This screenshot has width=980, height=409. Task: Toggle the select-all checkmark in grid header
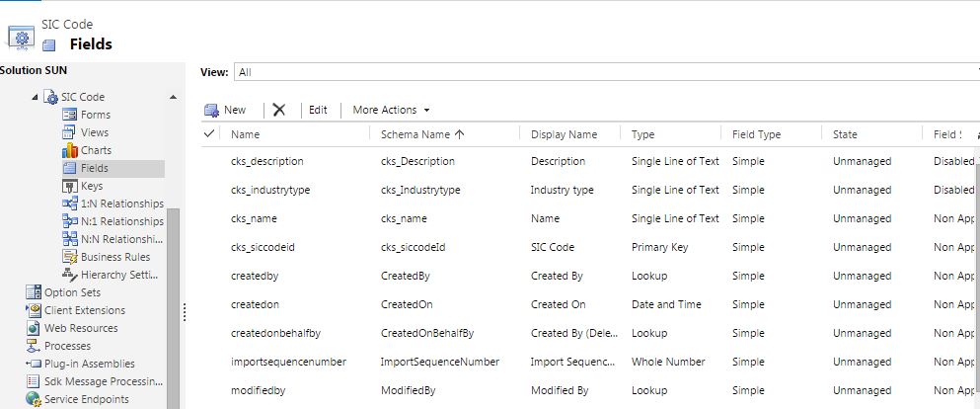(x=209, y=133)
